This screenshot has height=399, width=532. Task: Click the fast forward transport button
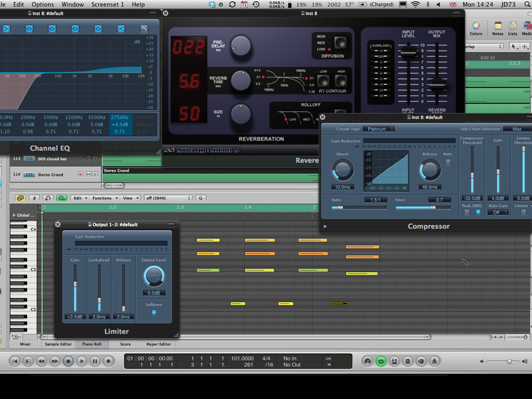pos(54,361)
